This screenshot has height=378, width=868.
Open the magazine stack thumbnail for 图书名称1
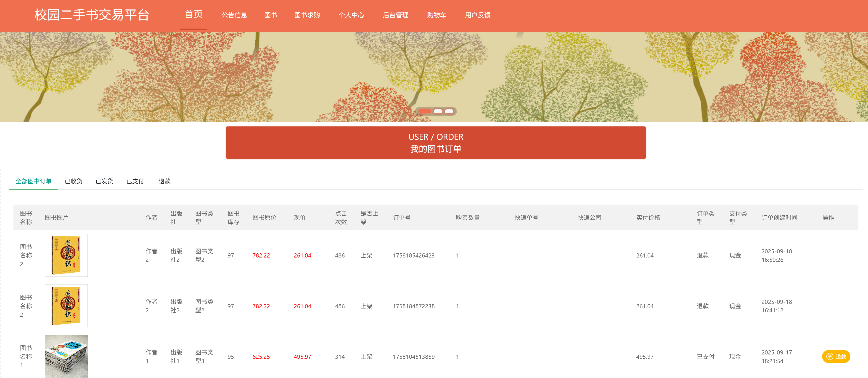point(66,356)
